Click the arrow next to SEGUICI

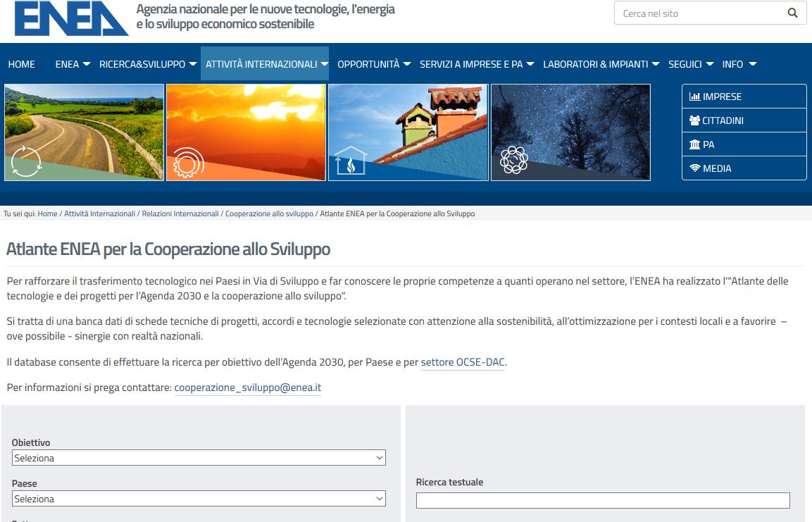pos(710,64)
